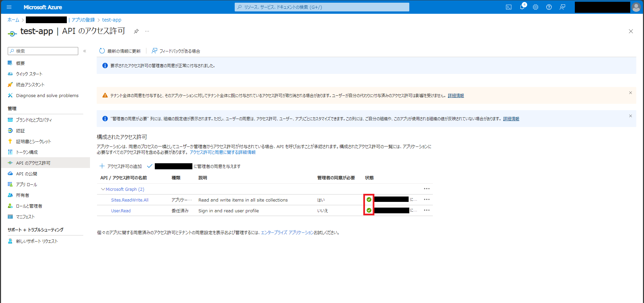Click 最新の情報に更新 refresh button

pos(120,51)
